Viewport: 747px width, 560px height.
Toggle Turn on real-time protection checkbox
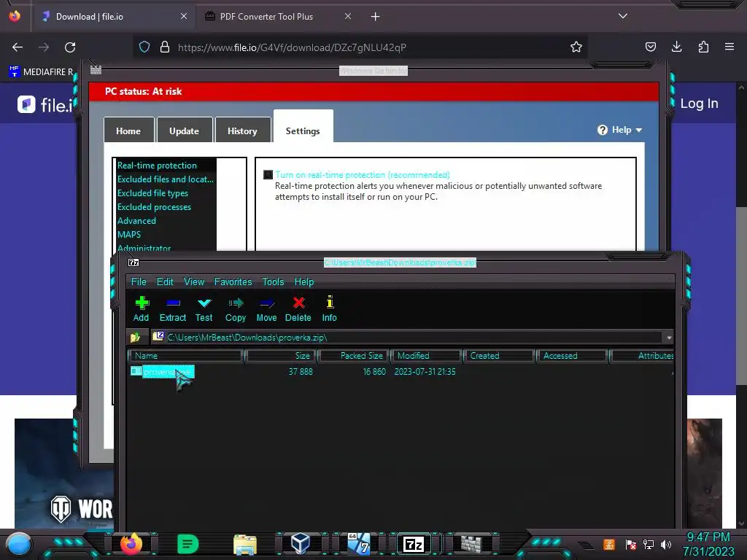[268, 175]
